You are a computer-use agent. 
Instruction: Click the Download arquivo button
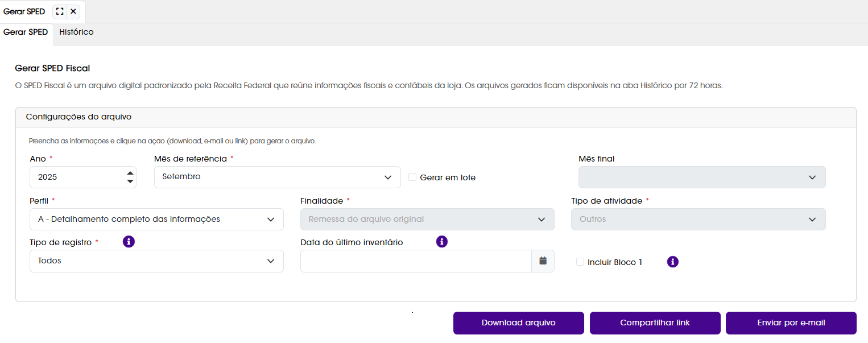519,323
